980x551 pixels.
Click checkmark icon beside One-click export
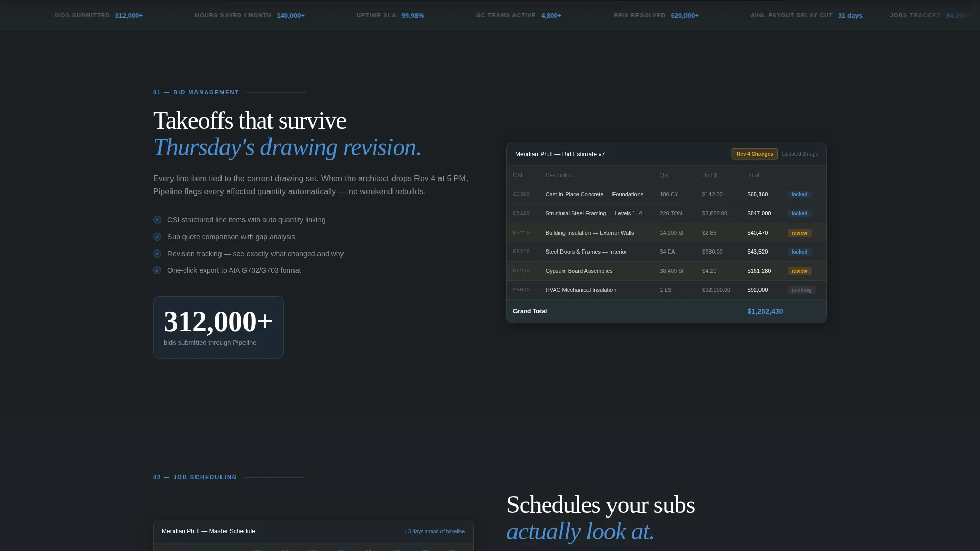click(x=157, y=270)
